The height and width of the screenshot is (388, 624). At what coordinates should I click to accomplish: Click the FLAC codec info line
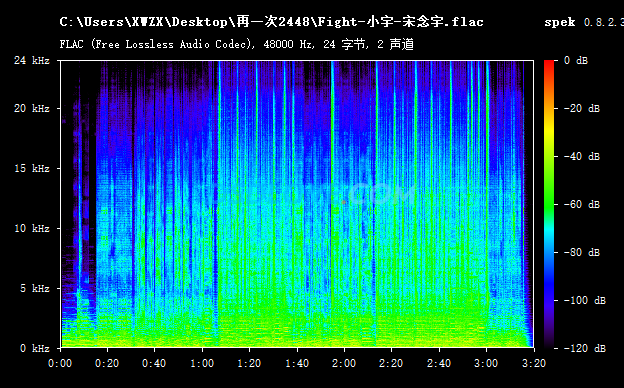pyautogui.click(x=236, y=44)
